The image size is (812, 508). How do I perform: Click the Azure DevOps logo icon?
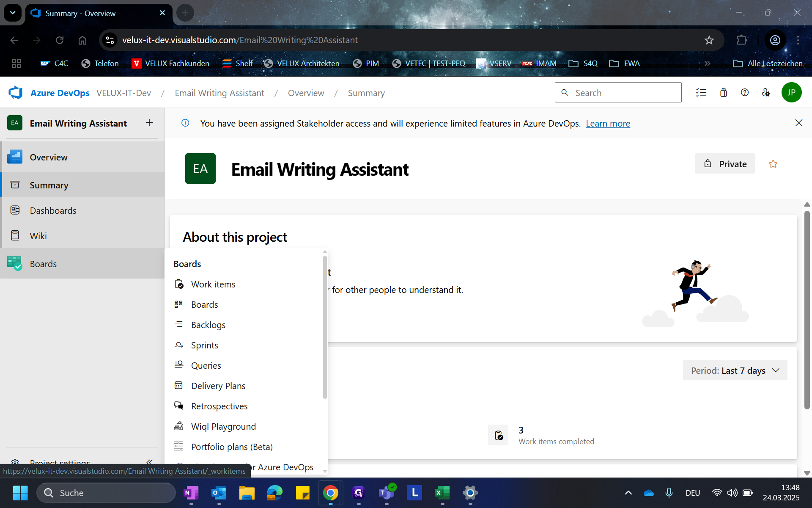[x=16, y=93]
